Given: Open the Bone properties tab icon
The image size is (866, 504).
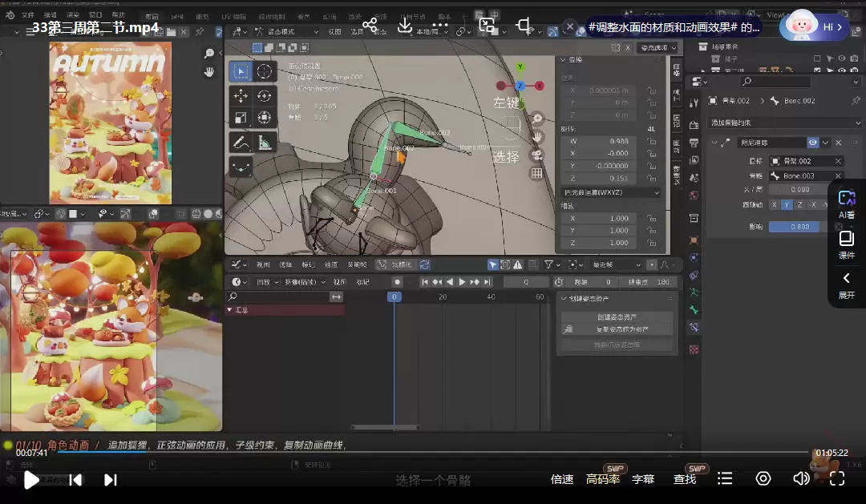Looking at the screenshot, I should 694,309.
